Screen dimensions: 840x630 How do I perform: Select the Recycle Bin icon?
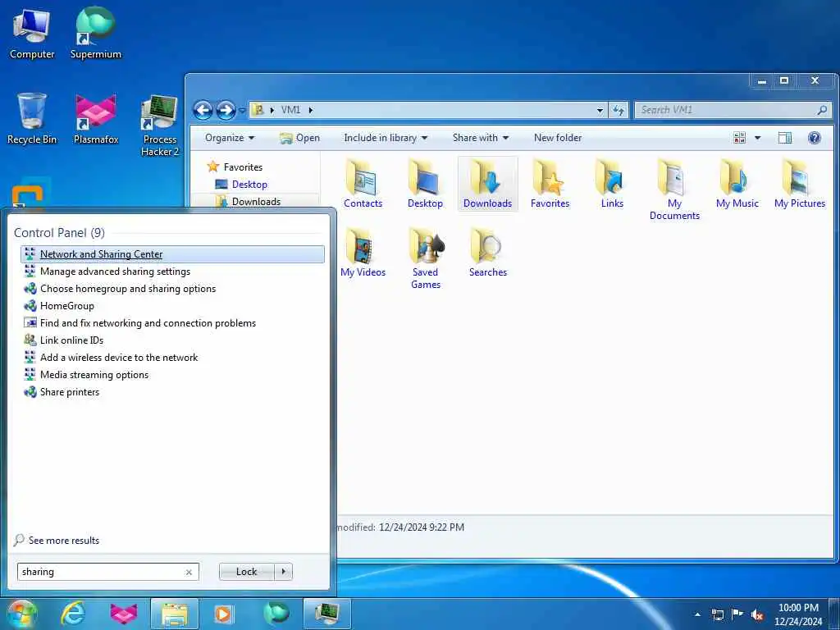click(x=32, y=118)
